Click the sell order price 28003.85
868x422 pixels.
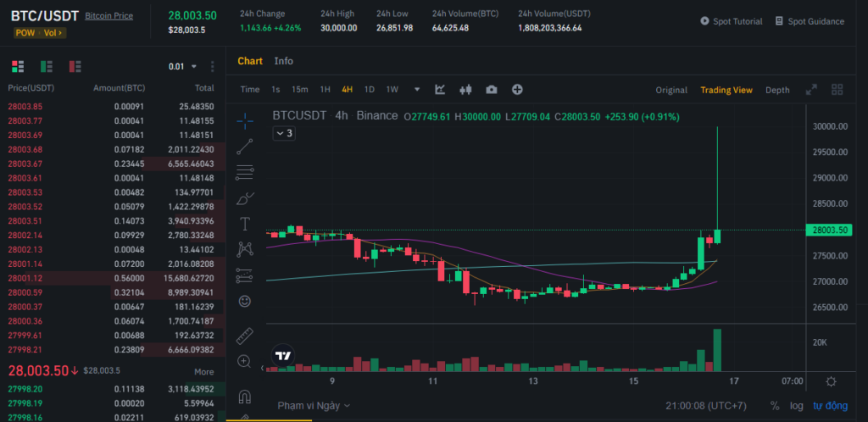pyautogui.click(x=25, y=107)
